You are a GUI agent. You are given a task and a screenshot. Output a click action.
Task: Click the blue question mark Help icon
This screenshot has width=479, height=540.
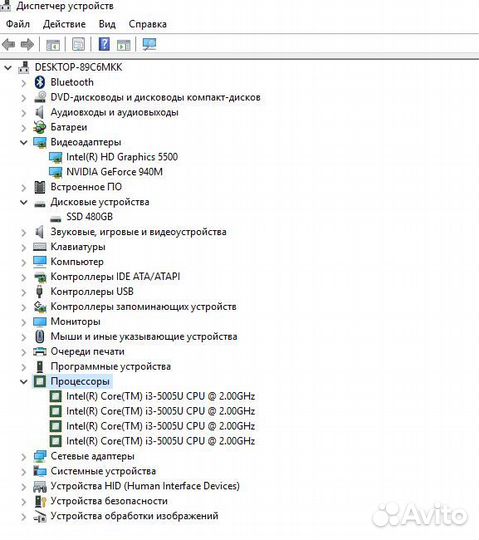click(104, 44)
